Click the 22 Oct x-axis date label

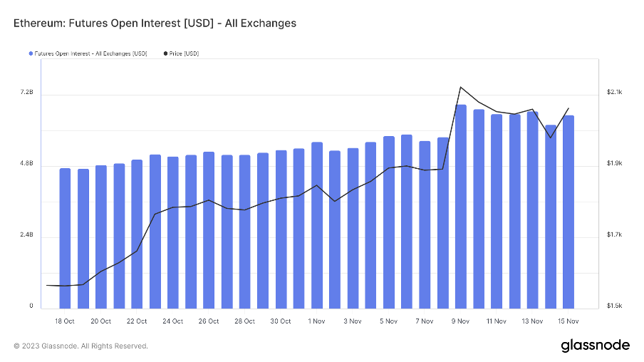(x=137, y=321)
